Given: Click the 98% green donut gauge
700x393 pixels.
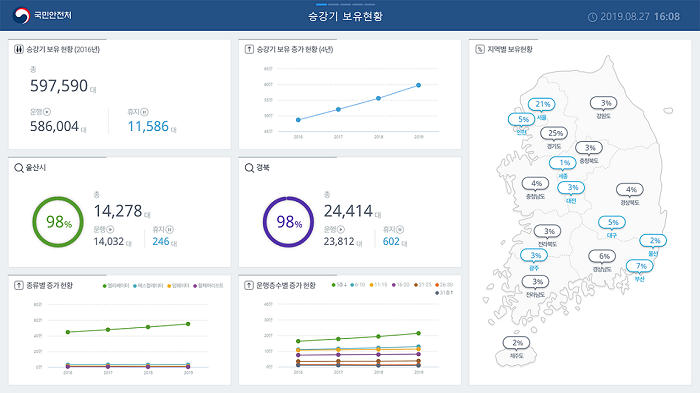Looking at the screenshot, I should (x=58, y=222).
